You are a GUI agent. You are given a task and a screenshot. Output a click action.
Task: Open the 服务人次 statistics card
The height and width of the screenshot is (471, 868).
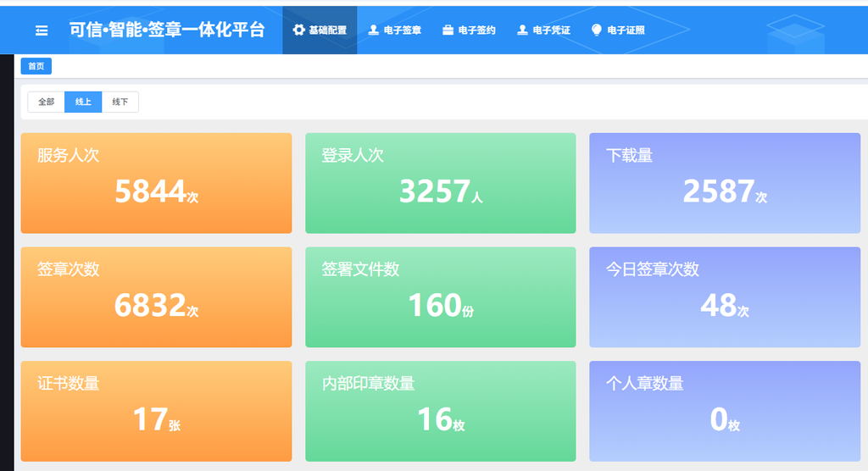click(156, 183)
